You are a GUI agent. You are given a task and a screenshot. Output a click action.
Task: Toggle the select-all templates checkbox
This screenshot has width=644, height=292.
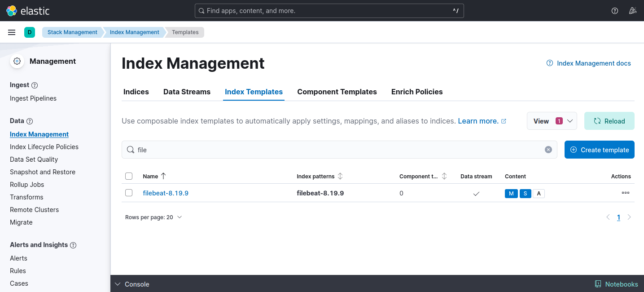click(x=129, y=176)
